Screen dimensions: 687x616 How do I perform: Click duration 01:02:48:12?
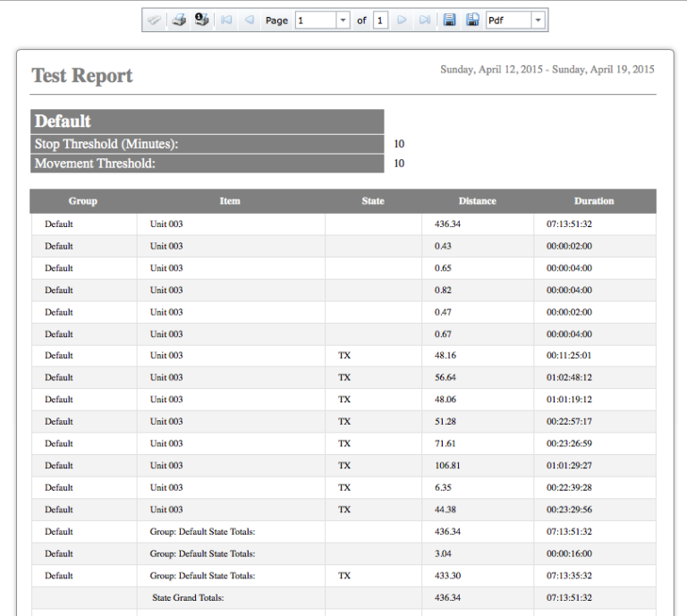point(569,377)
